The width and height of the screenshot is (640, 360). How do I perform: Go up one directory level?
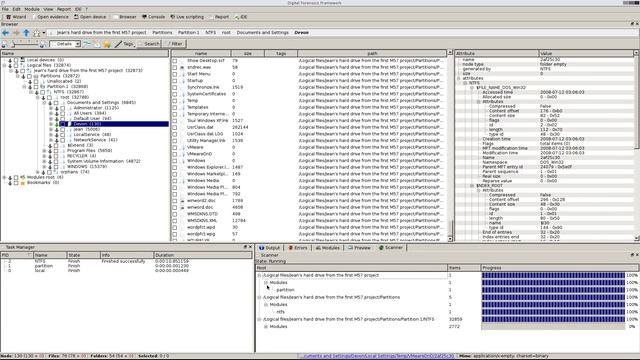click(x=26, y=32)
